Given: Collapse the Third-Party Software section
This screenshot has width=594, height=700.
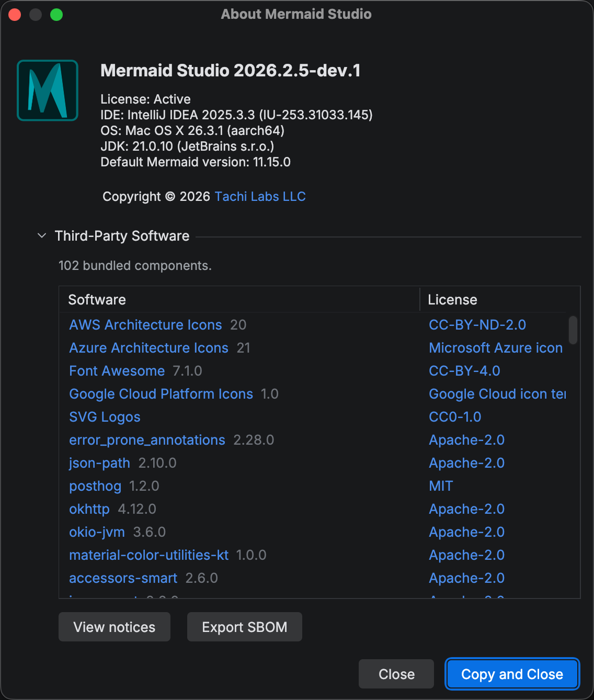Looking at the screenshot, I should [42, 236].
